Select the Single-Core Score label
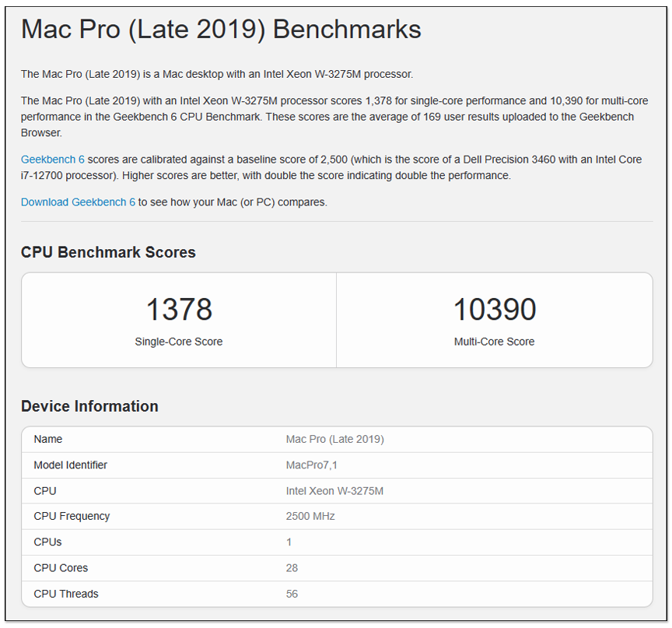The height and width of the screenshot is (628, 672). (x=179, y=342)
